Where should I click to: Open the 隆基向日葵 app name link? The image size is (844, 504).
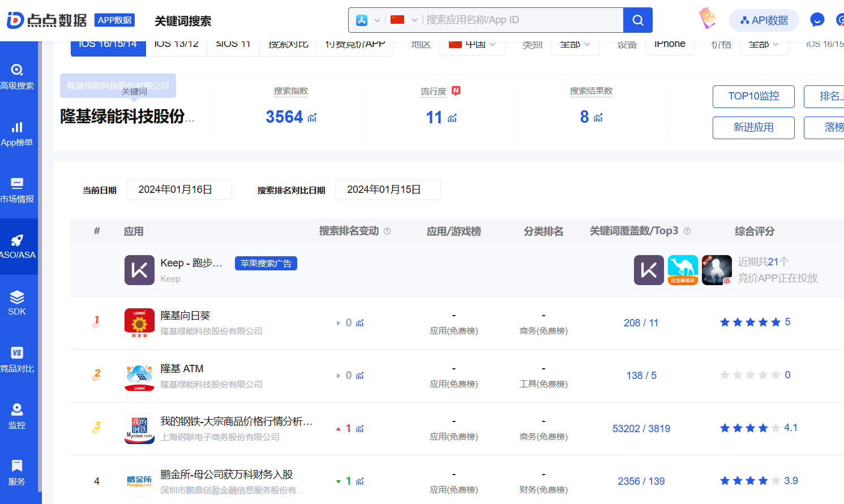coord(185,316)
